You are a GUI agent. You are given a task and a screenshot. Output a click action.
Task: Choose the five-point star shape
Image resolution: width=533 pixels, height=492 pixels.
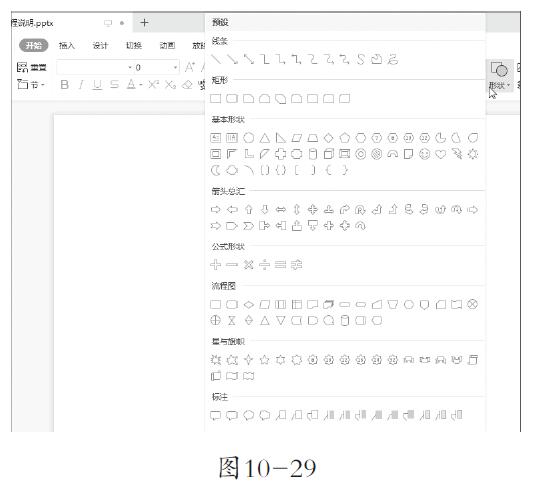[x=264, y=359]
